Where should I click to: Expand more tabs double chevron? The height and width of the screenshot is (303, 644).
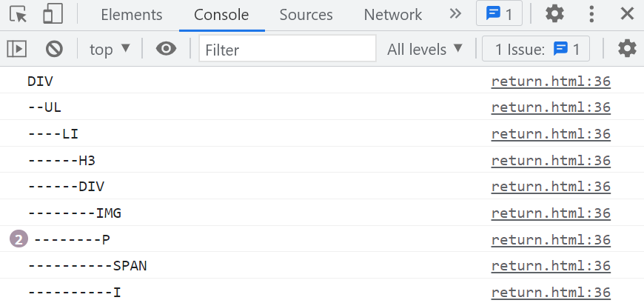(455, 14)
